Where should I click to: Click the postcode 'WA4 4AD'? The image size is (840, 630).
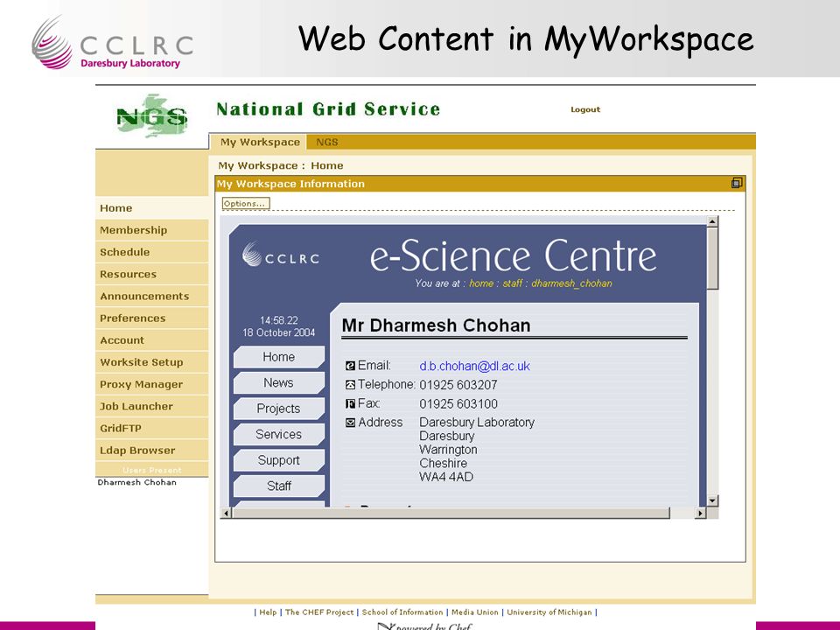(x=445, y=477)
